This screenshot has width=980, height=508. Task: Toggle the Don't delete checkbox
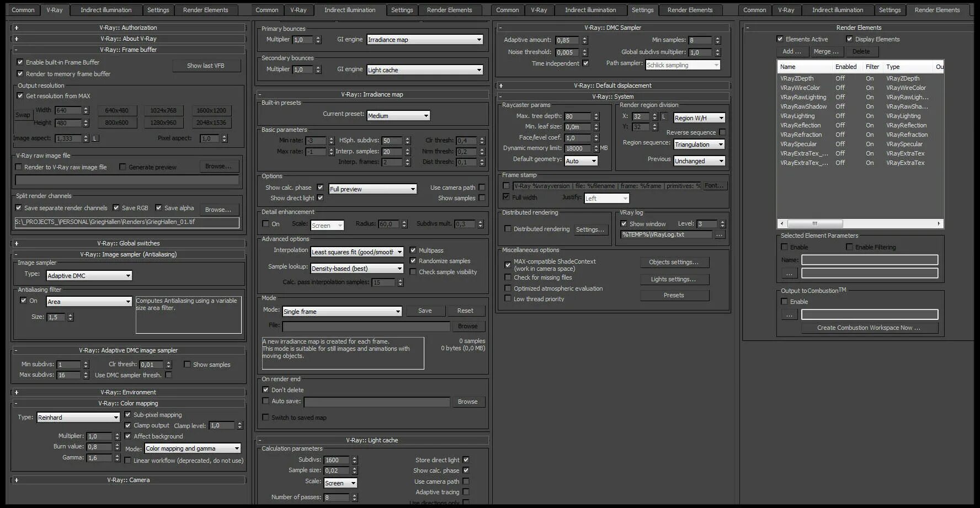[x=265, y=390]
